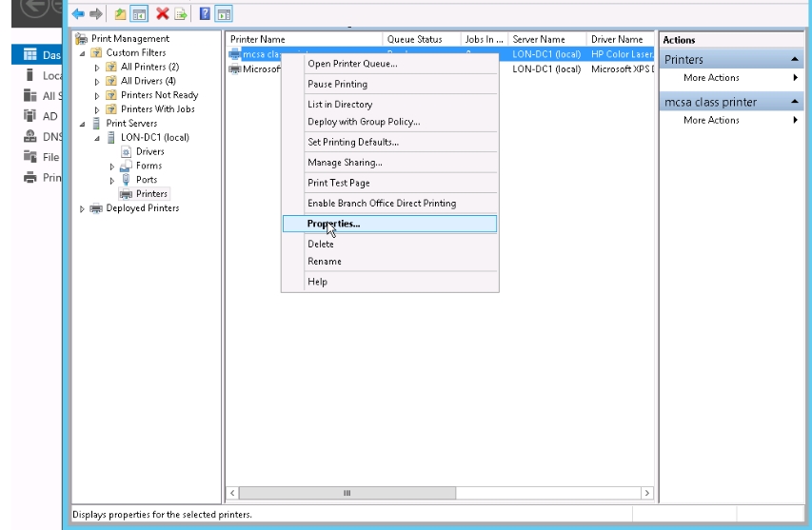Open More Actions under mcsa class printer
The height and width of the screenshot is (530, 812).
(x=732, y=120)
